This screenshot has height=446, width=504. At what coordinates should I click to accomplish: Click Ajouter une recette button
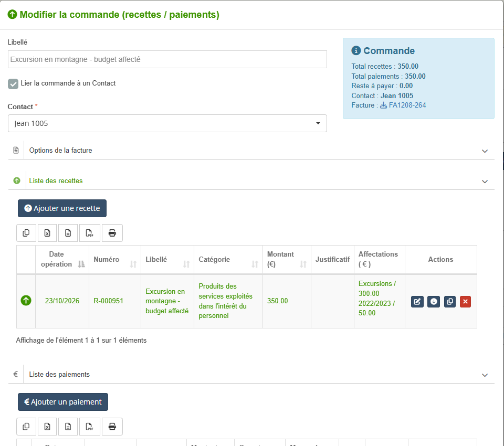click(62, 208)
